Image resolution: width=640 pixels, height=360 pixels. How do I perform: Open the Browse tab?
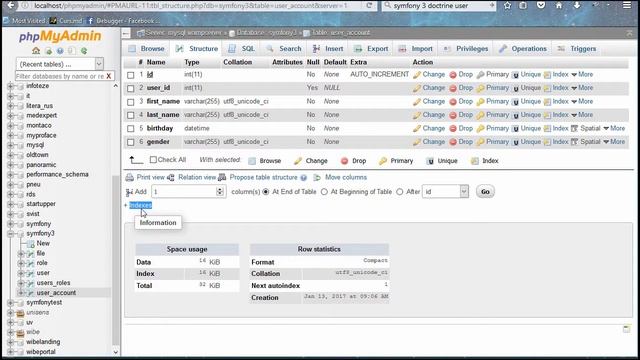pos(147,49)
